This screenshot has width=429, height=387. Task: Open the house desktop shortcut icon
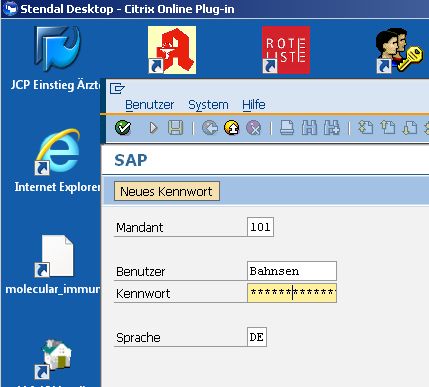click(x=53, y=359)
